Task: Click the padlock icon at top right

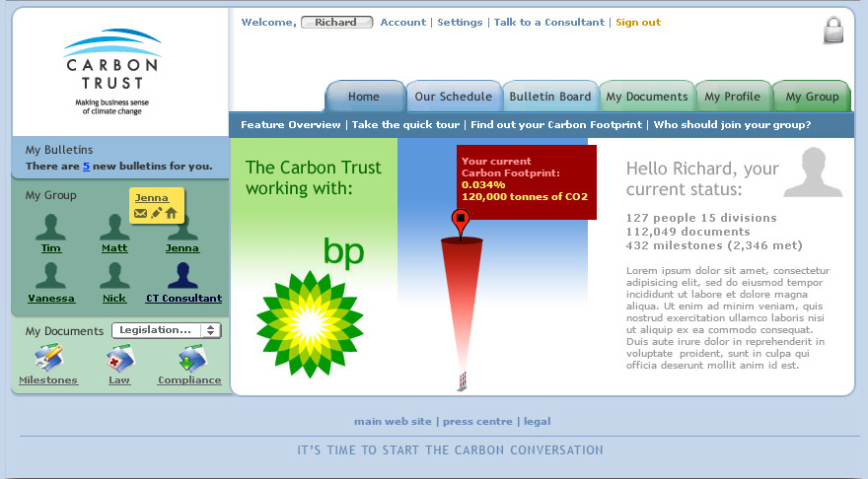Action: pos(833,30)
